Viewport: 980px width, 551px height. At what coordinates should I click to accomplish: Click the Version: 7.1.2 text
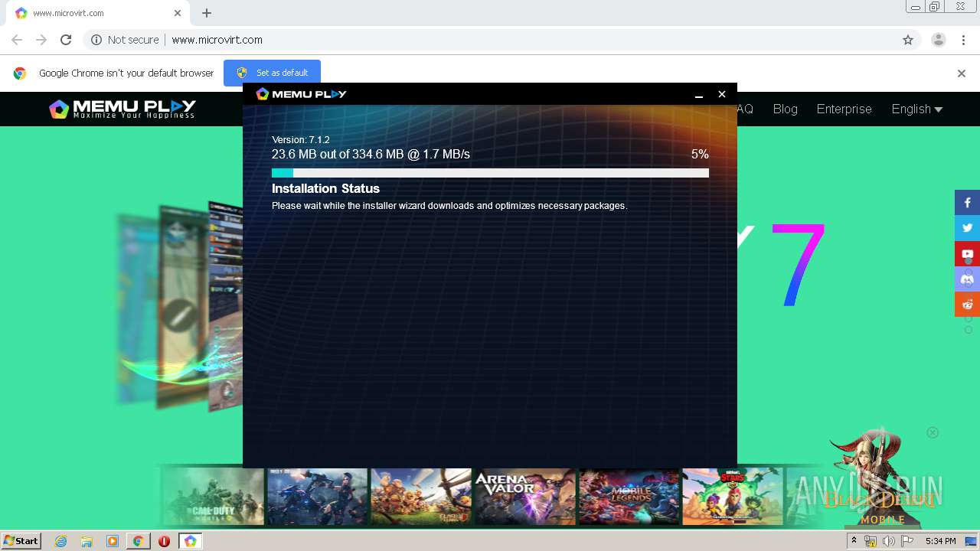pos(301,140)
